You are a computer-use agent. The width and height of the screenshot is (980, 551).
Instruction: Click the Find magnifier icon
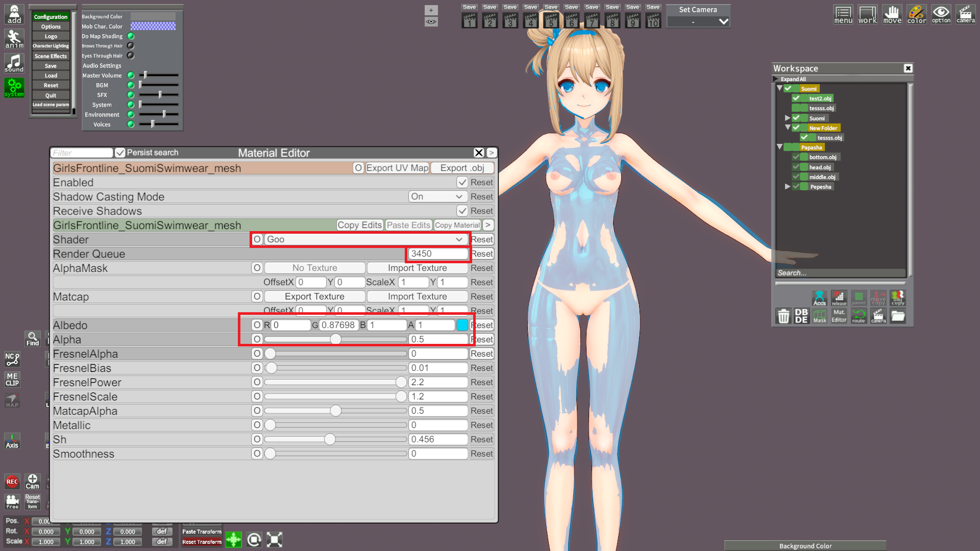click(x=33, y=339)
